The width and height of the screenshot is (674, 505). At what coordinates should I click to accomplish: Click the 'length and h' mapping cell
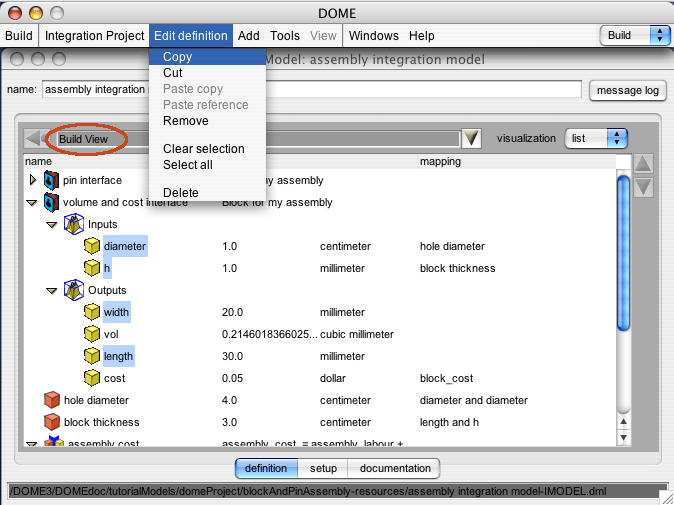coord(449,422)
